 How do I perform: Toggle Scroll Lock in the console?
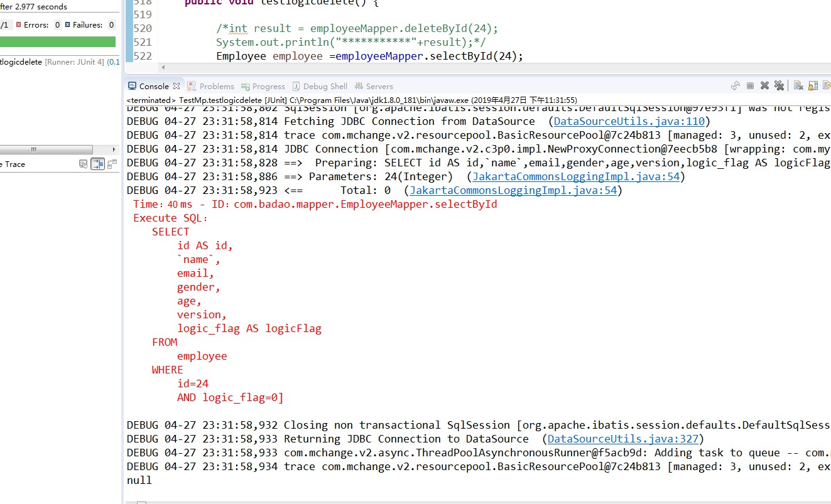(x=812, y=86)
